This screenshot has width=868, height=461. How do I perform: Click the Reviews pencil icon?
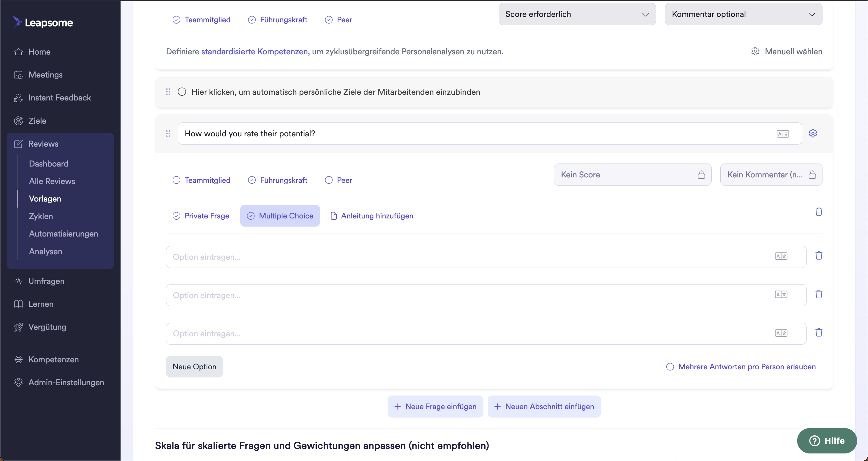pos(18,144)
